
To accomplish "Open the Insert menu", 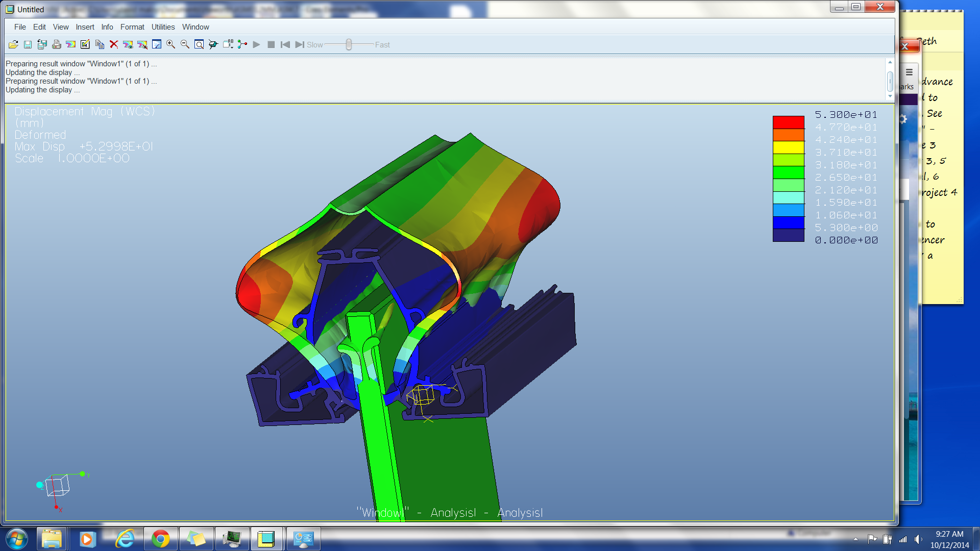I will (x=85, y=27).
